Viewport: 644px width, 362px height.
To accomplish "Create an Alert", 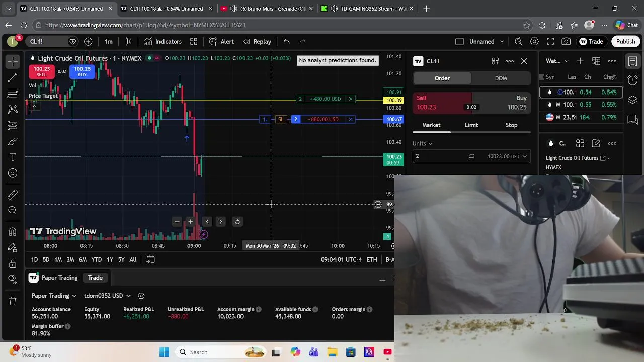I will (221, 42).
